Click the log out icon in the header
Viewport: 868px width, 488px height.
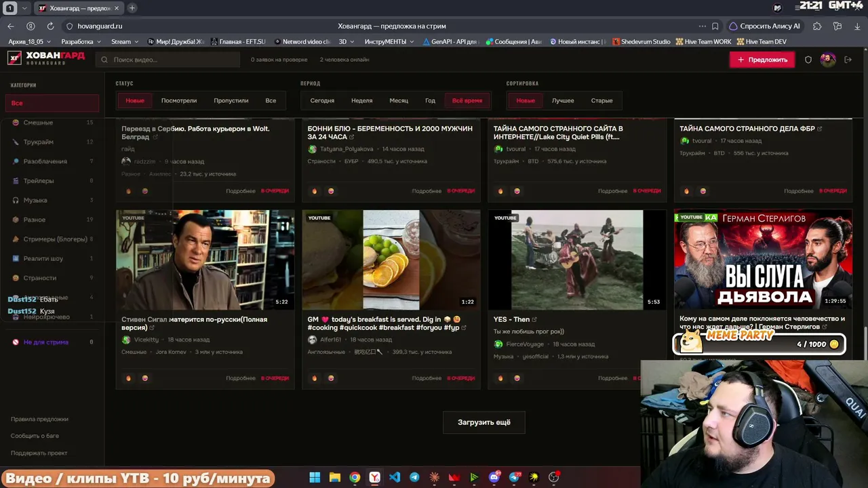coord(848,60)
